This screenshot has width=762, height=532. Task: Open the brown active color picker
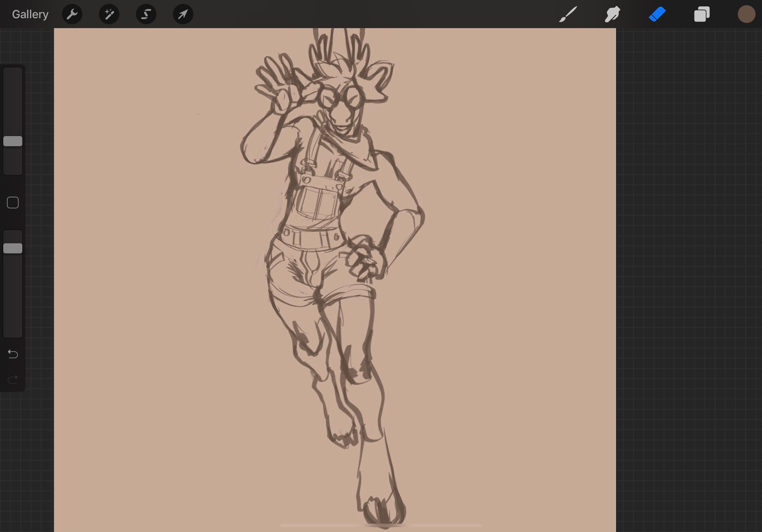[x=746, y=14]
